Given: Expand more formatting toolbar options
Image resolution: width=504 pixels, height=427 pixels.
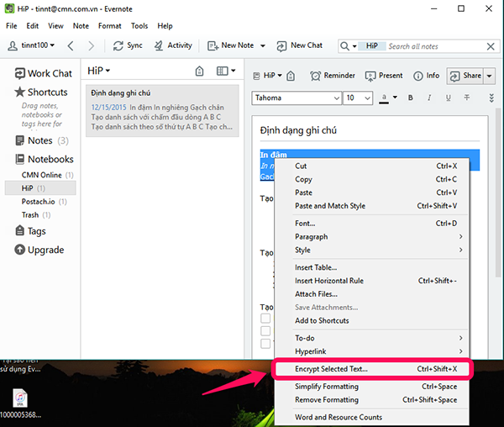Looking at the screenshot, I should pos(491,98).
